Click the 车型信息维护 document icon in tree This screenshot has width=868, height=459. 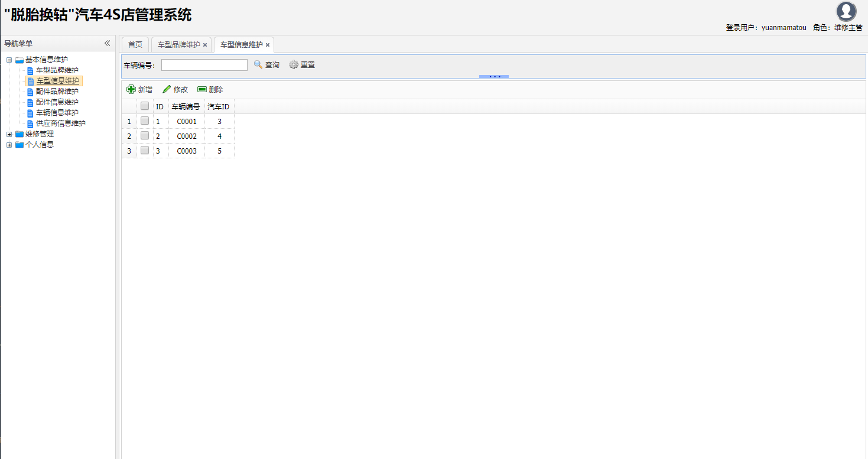click(x=30, y=82)
